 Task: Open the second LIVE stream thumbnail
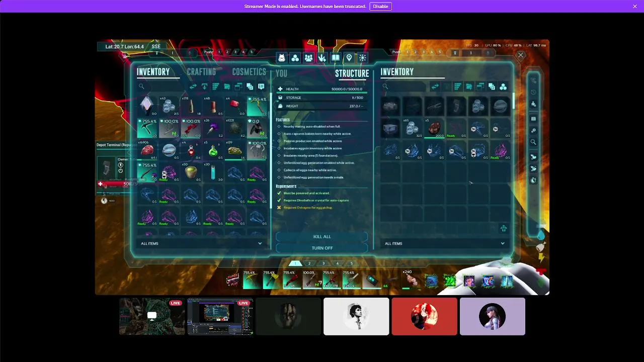pyautogui.click(x=220, y=316)
